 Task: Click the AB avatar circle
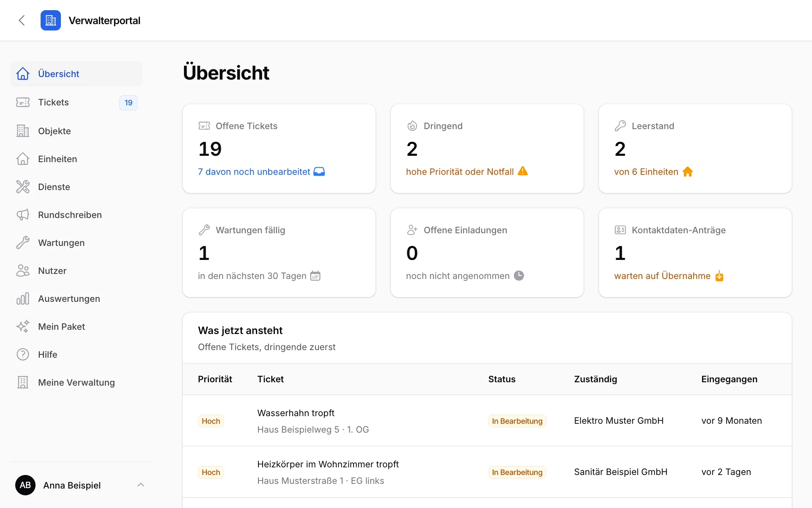pyautogui.click(x=25, y=485)
